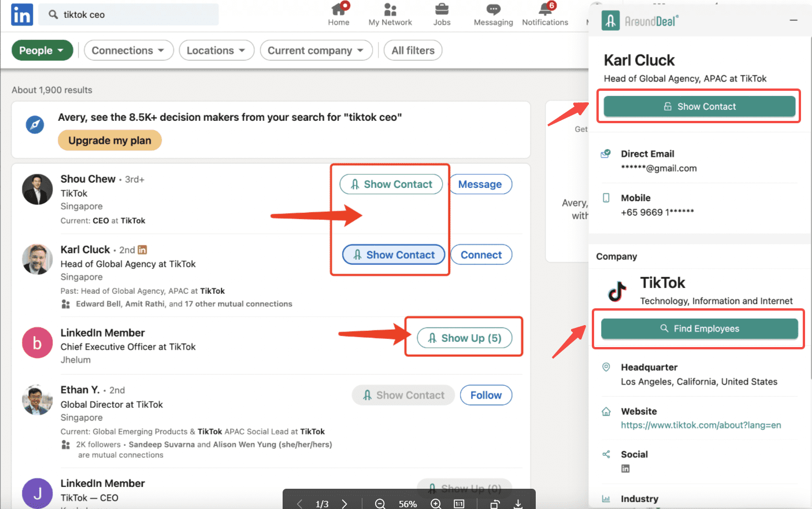Image resolution: width=812 pixels, height=509 pixels.
Task: Expand the People filter dropdown
Action: [x=42, y=50]
